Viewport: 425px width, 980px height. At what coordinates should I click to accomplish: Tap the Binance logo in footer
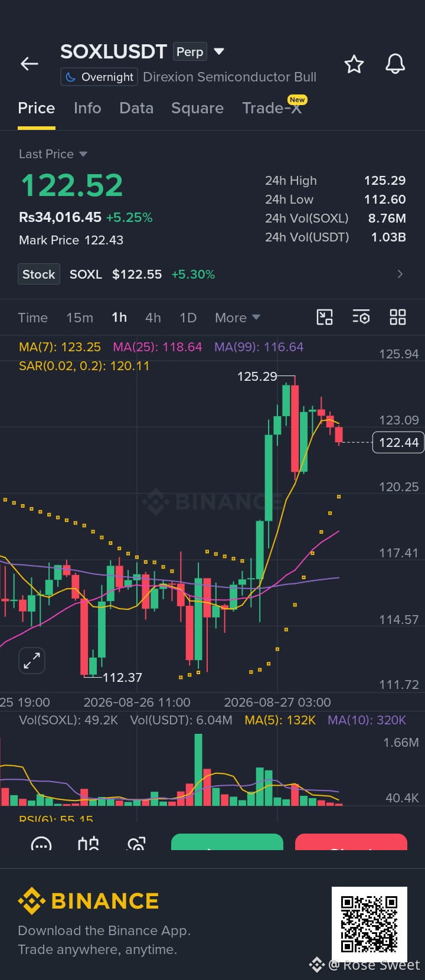89,901
